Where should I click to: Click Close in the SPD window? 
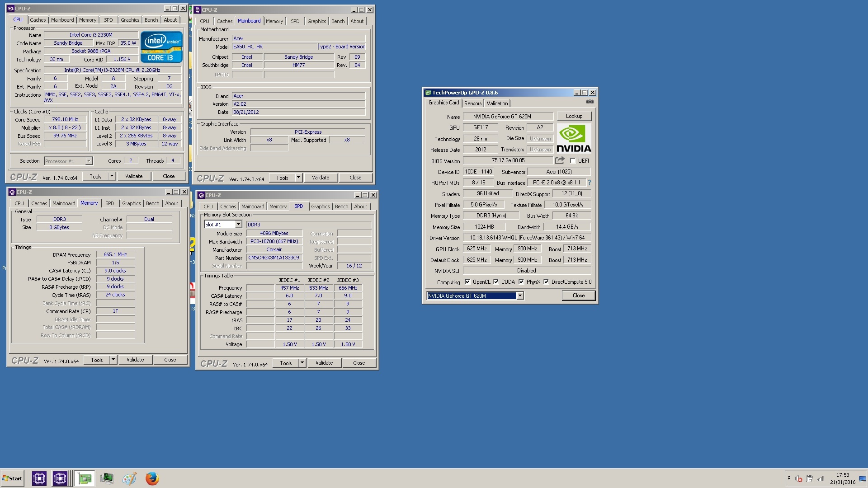(x=359, y=363)
